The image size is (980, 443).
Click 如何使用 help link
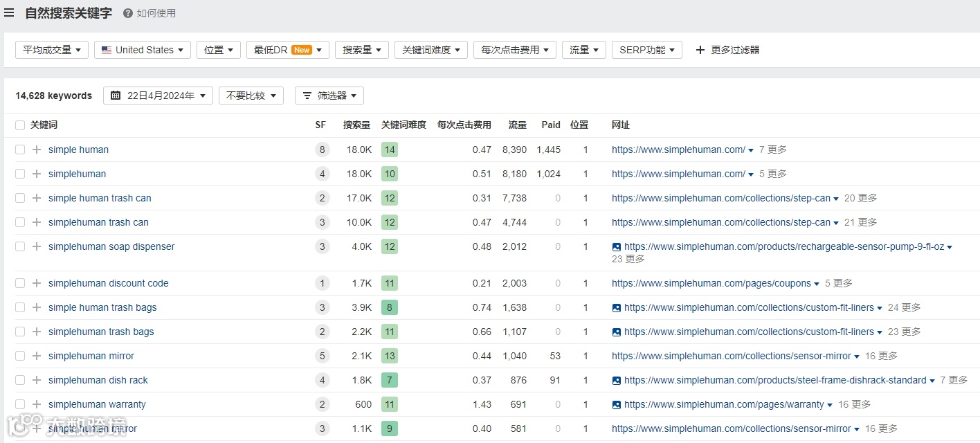point(156,13)
